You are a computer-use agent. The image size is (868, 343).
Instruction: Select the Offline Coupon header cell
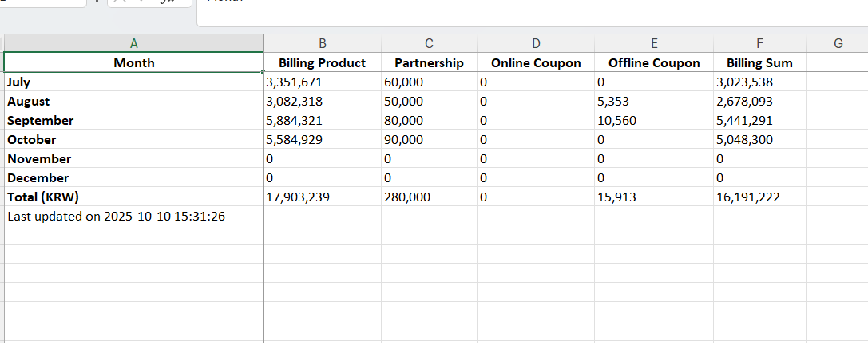click(653, 62)
